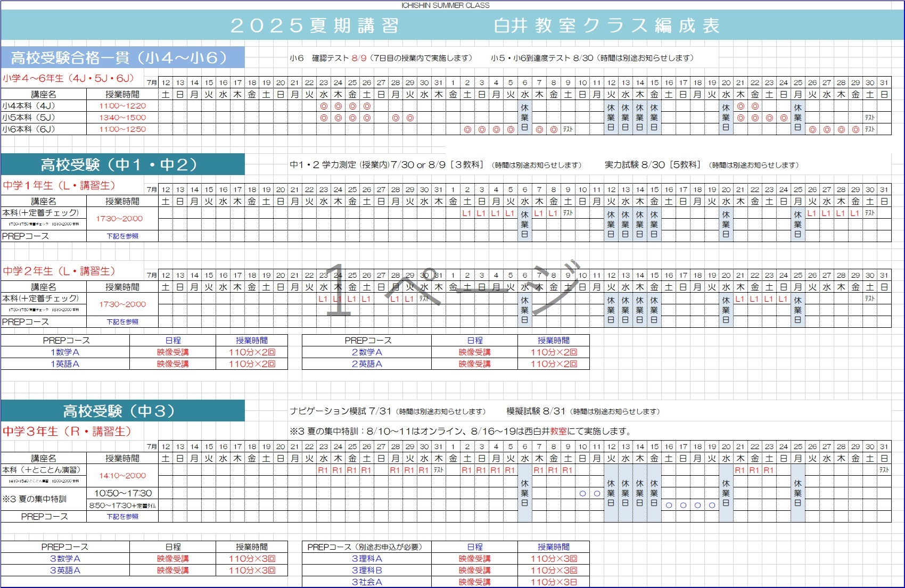
Task: Click the 1数学A PREP course cell
Action: pyautogui.click(x=65, y=352)
